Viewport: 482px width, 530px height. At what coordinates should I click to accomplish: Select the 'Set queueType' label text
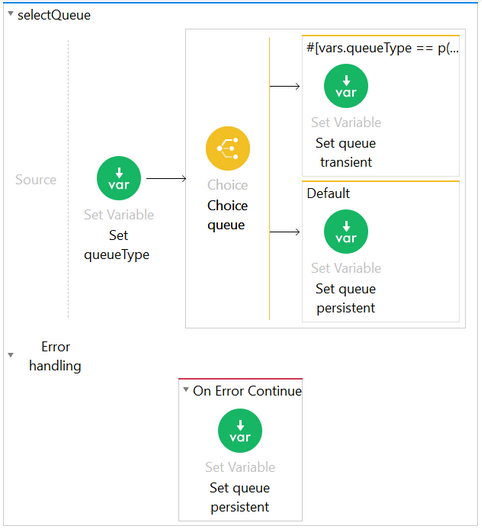point(117,245)
